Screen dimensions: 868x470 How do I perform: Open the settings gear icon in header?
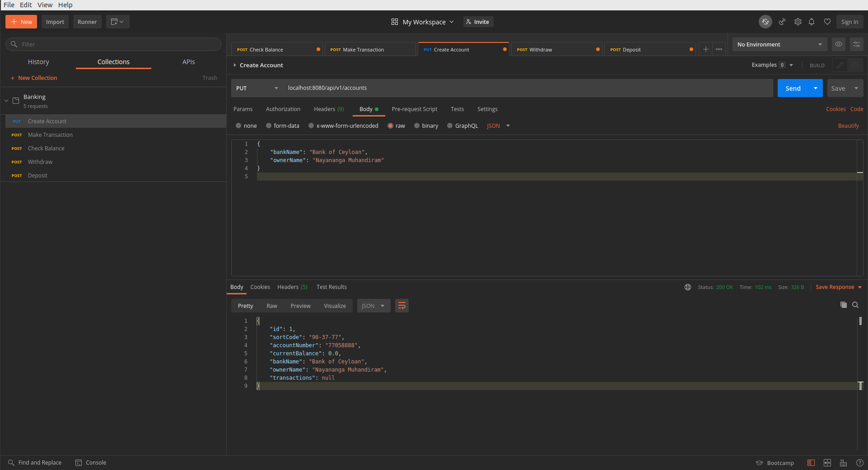pyautogui.click(x=798, y=22)
